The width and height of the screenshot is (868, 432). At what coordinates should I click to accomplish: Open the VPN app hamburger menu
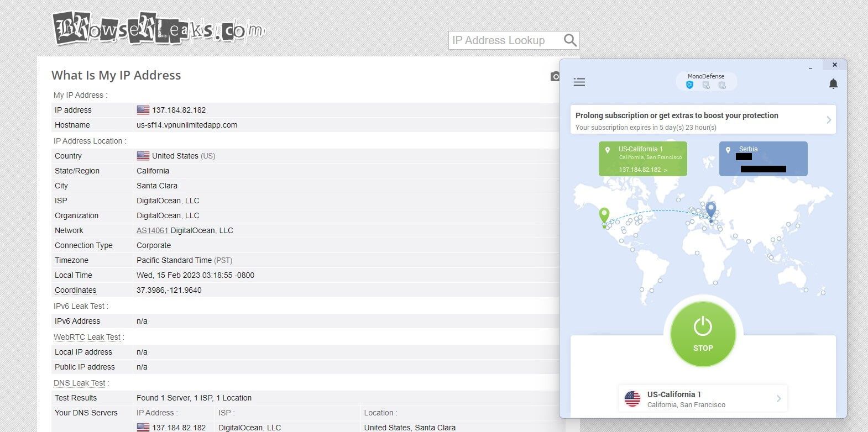[579, 82]
